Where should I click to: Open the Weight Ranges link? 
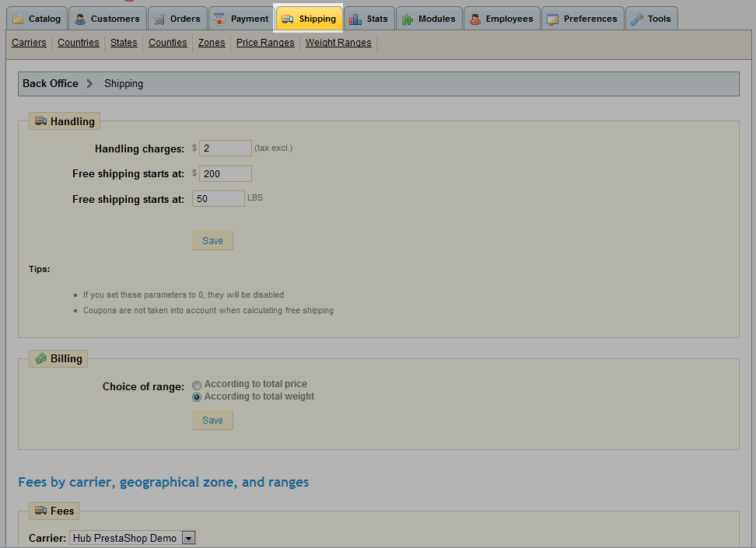[338, 43]
